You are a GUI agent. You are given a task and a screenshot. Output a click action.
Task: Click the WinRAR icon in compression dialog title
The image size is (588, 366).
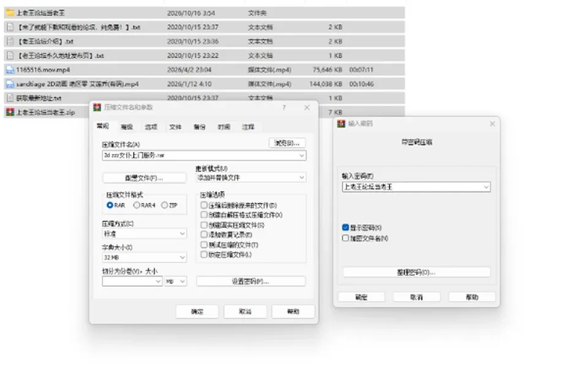click(x=97, y=107)
